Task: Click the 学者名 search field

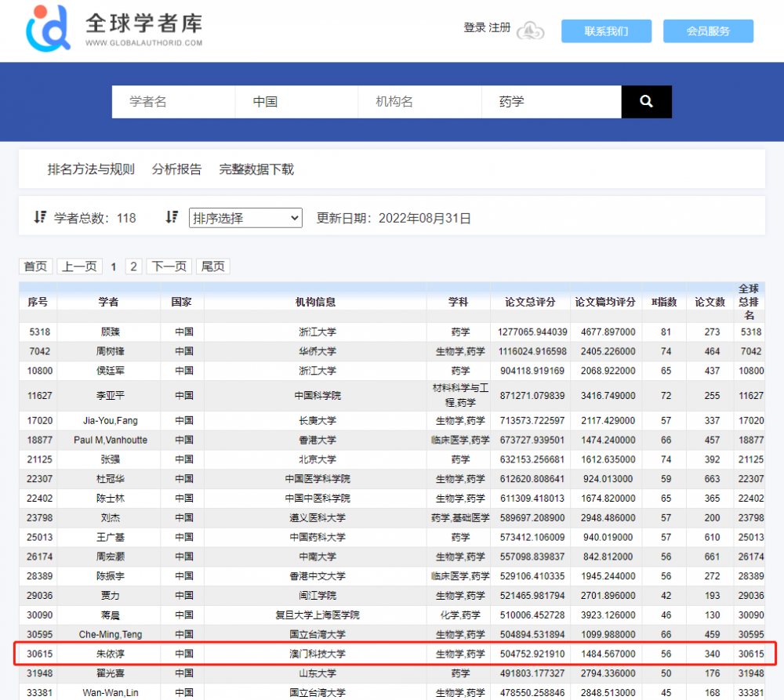Action: click(x=173, y=102)
